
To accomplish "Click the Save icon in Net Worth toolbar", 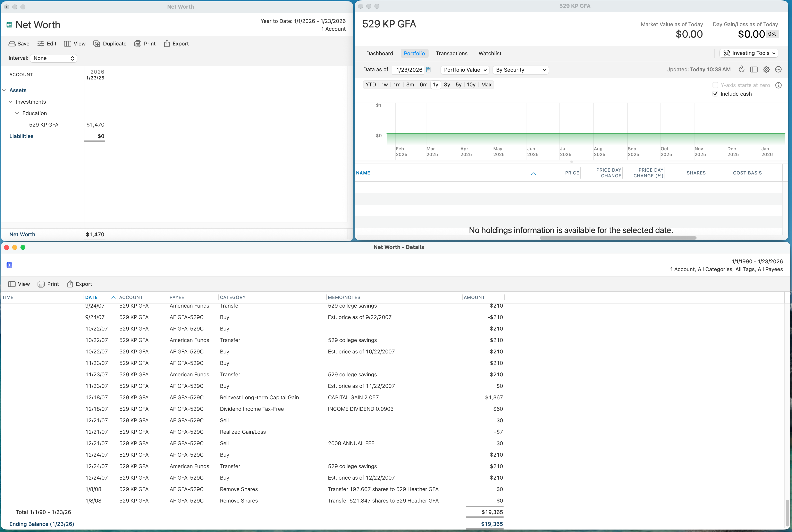I will tap(12, 44).
